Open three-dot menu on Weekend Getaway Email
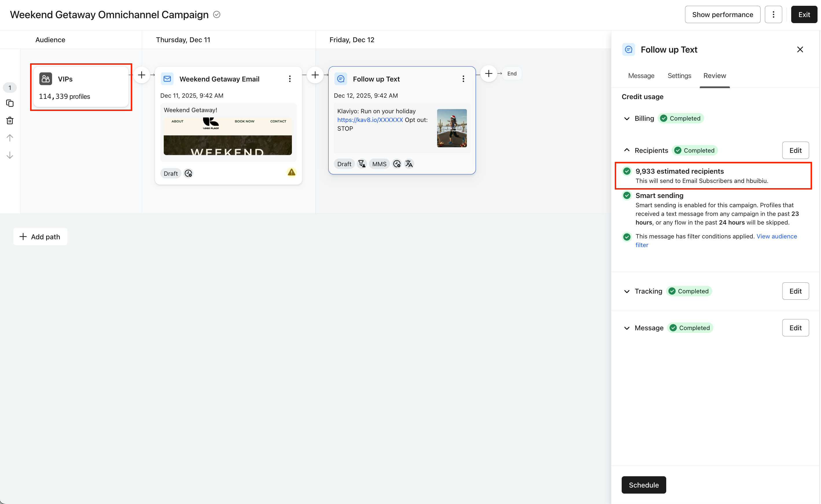 click(x=290, y=79)
